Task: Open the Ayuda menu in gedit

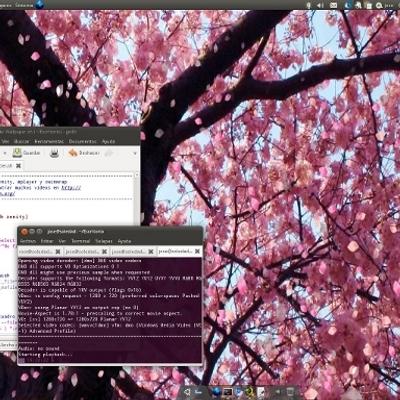Action: coord(108,141)
